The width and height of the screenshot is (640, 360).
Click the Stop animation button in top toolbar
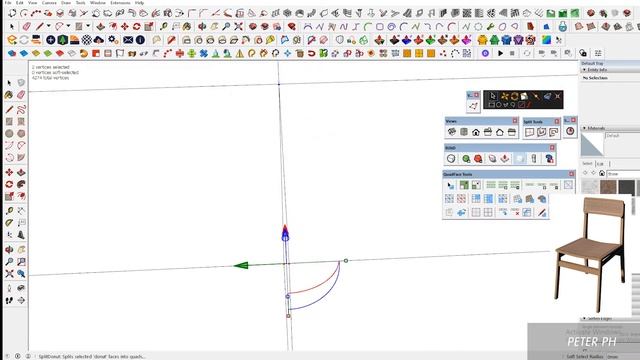[x=512, y=53]
